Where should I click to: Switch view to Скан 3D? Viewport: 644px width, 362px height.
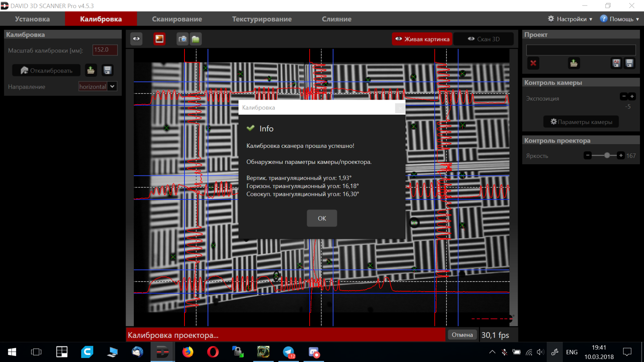click(484, 39)
